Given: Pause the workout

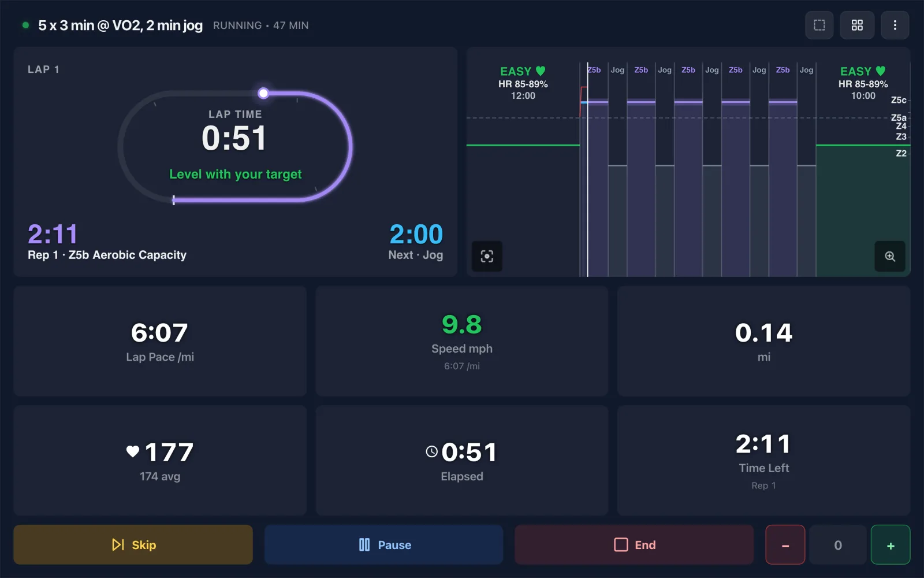Looking at the screenshot, I should coord(384,544).
